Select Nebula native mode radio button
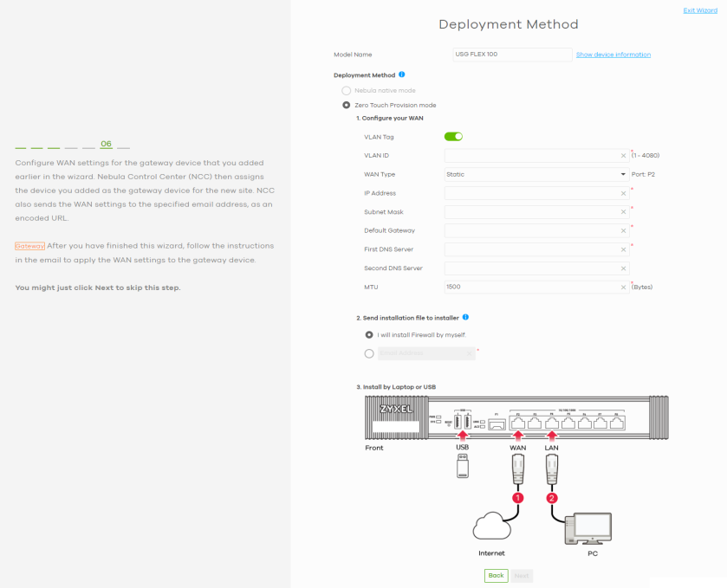Image resolution: width=727 pixels, height=588 pixels. click(347, 91)
